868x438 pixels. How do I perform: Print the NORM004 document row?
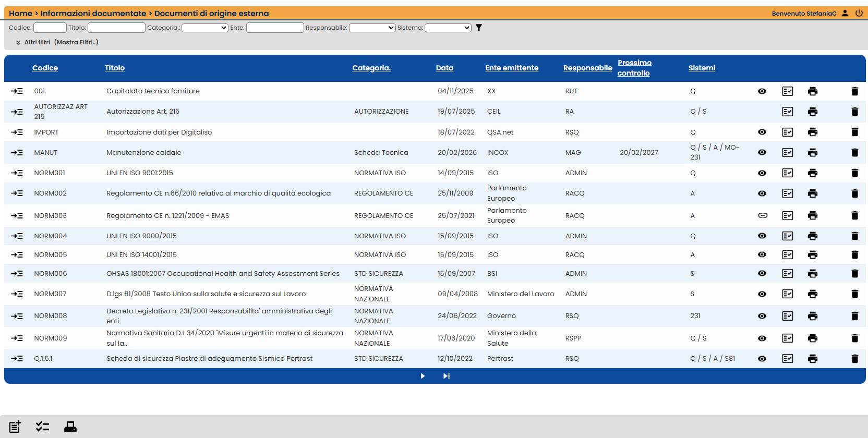[813, 236]
